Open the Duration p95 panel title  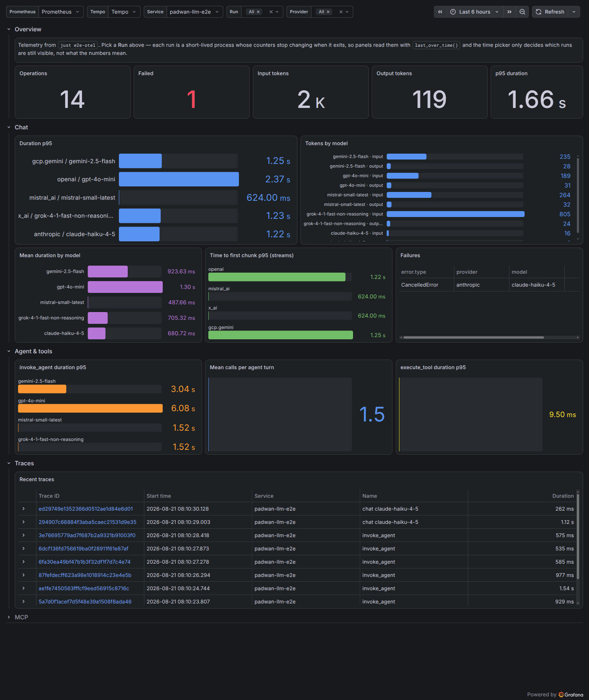pyautogui.click(x=36, y=143)
